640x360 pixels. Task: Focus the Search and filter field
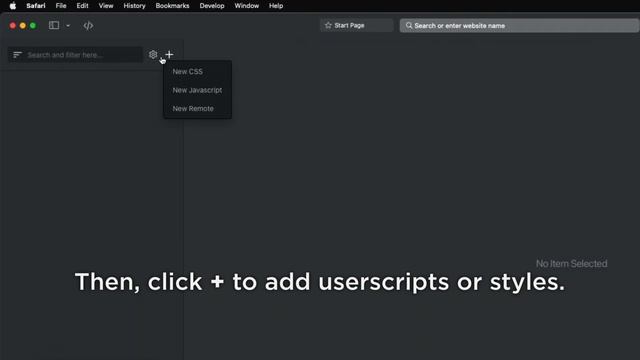75,55
